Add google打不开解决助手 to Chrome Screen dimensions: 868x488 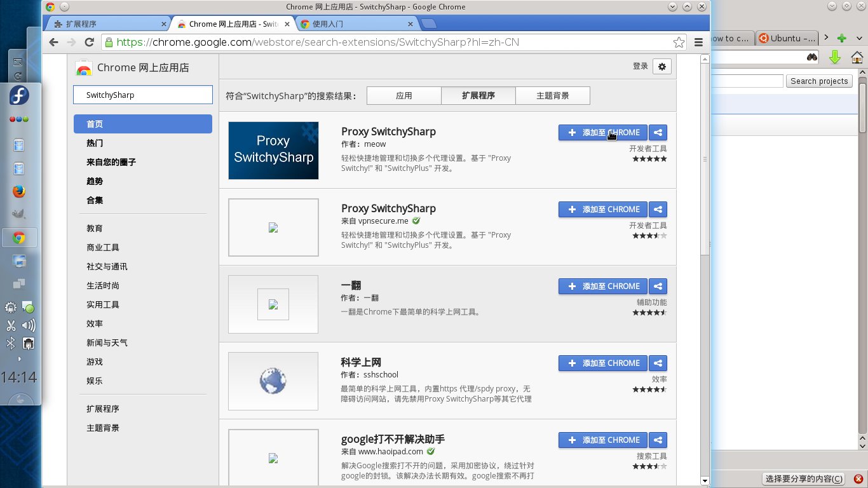pyautogui.click(x=603, y=440)
